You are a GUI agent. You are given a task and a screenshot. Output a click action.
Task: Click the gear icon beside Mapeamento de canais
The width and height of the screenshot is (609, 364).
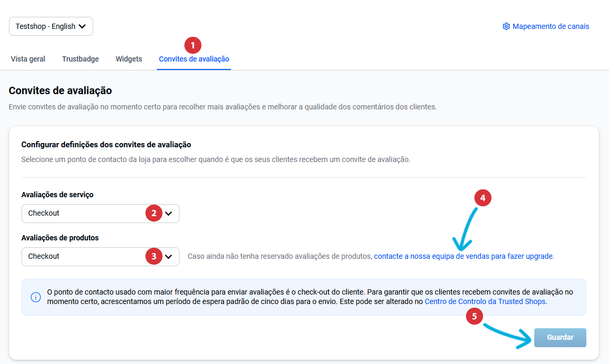click(506, 26)
